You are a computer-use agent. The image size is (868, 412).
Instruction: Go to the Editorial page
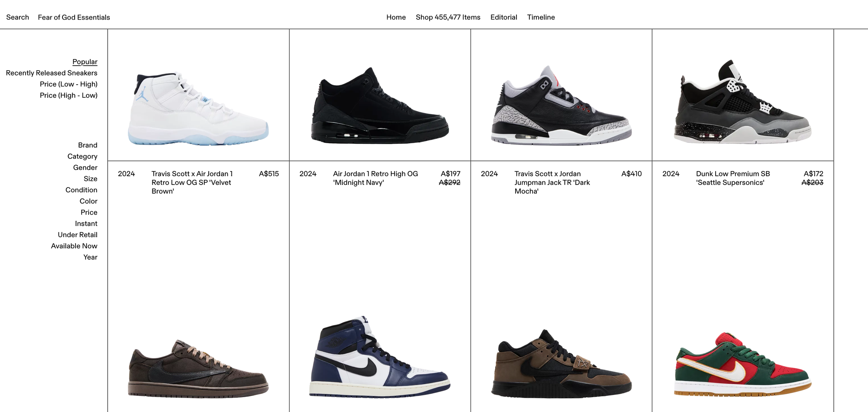(x=503, y=17)
